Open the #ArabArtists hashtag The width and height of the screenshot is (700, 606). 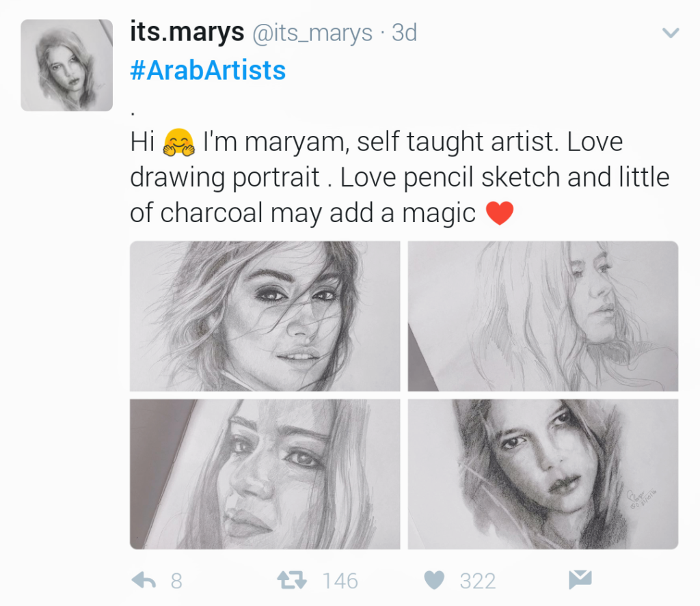coord(208,70)
